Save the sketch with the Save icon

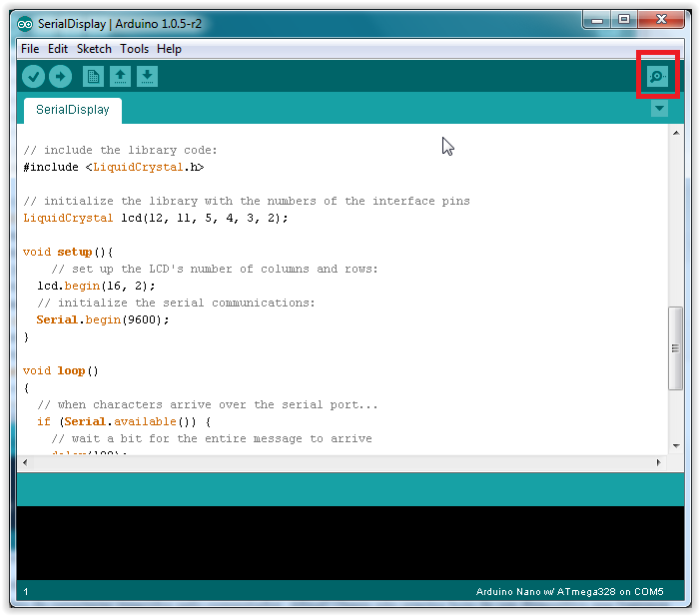click(147, 76)
